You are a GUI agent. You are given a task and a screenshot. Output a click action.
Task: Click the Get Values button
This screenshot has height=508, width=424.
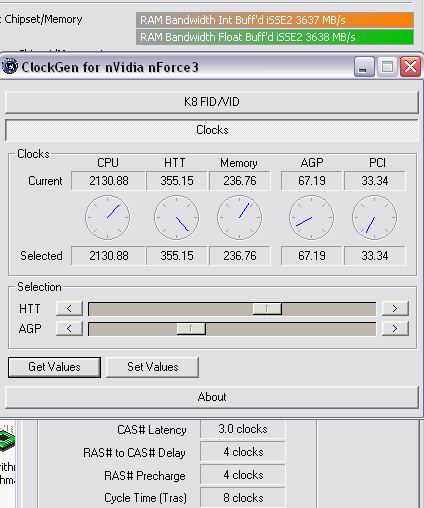coord(54,367)
